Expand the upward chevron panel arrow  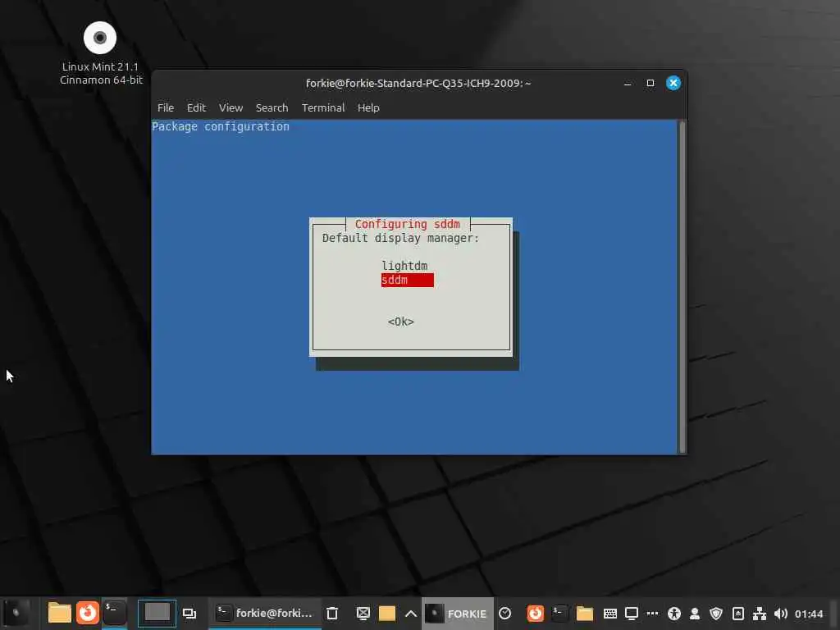click(411, 614)
